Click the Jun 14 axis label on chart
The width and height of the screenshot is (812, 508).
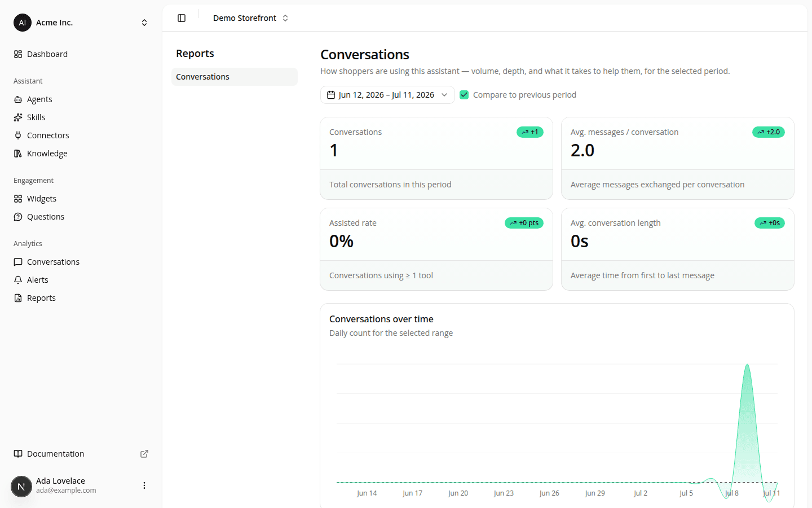[x=367, y=493]
